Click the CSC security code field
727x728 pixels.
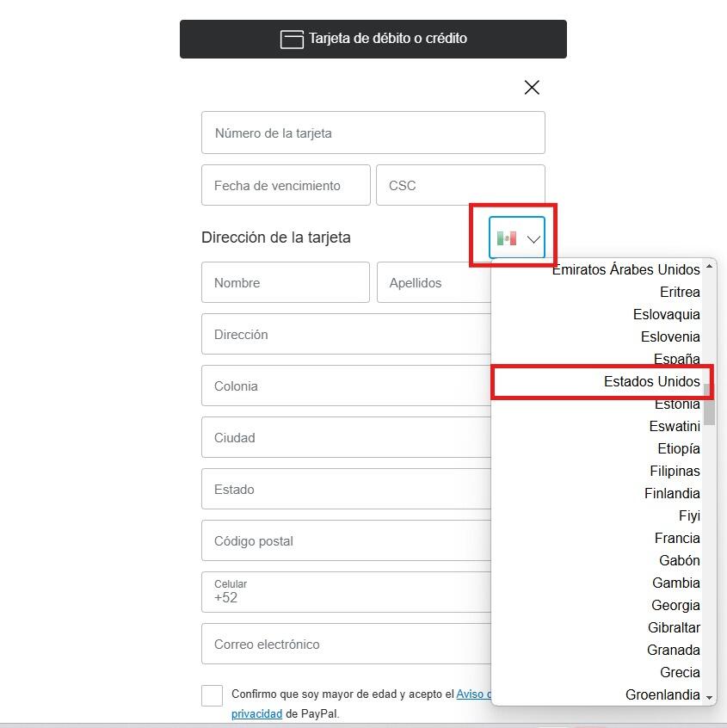coord(460,185)
